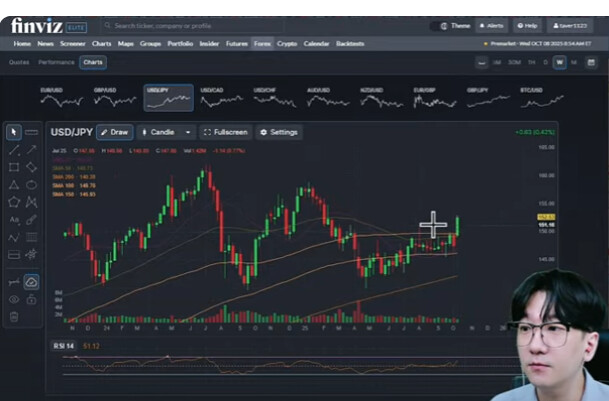Switch to the Quotes tab
Screen dimensions: 609x401
click(19, 62)
